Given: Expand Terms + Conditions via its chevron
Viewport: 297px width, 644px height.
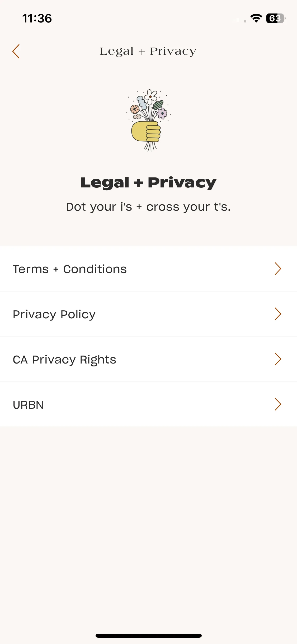Looking at the screenshot, I should point(278,269).
